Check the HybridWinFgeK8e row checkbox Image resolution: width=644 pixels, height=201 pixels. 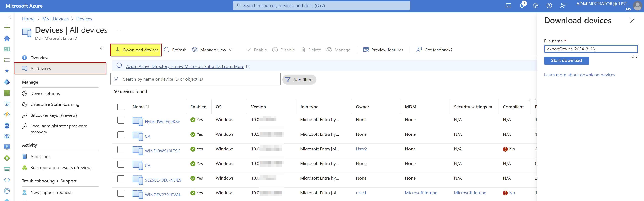point(121,120)
